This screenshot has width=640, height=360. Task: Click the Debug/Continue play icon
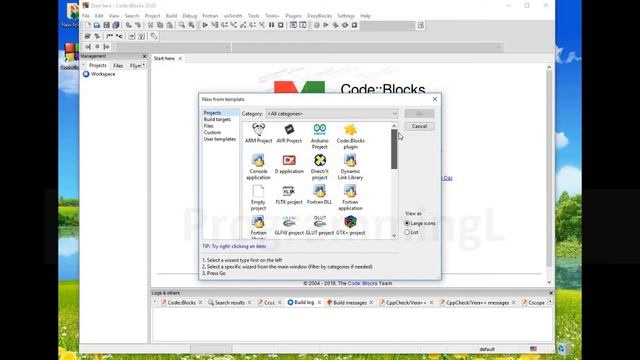tap(205, 25)
